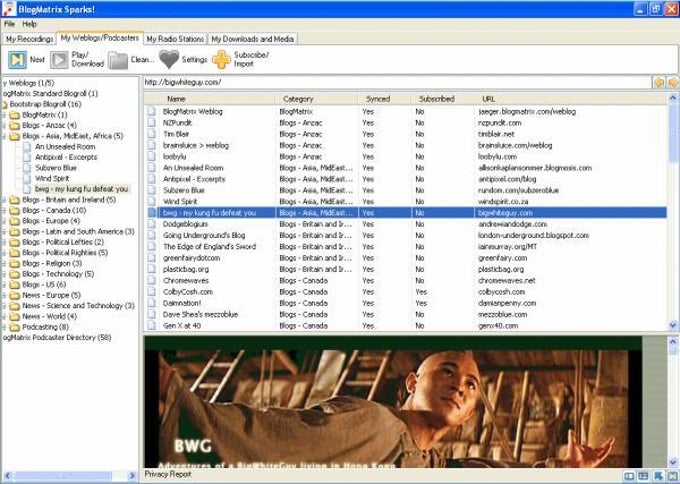
Task: Click the weblog list scrollbar up arrow
Action: [673, 98]
